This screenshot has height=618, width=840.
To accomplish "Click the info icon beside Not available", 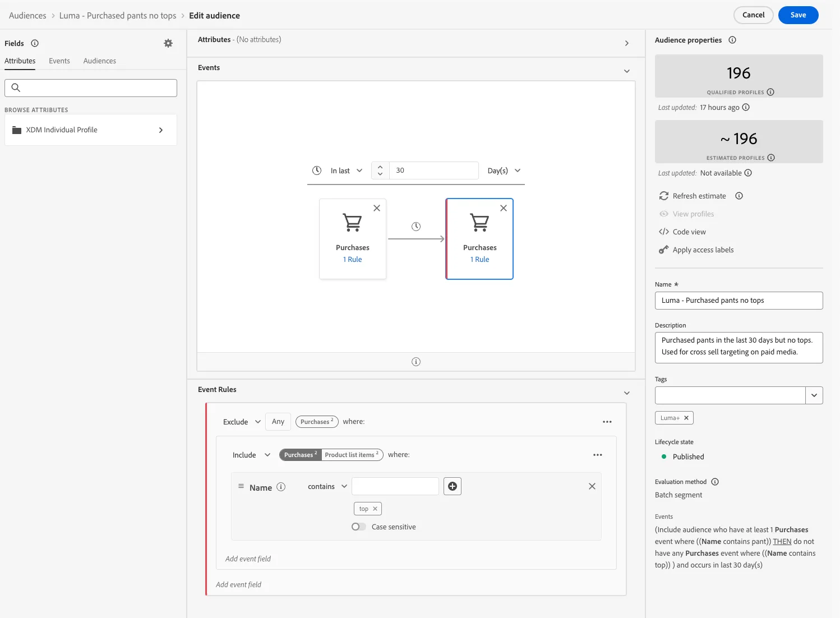I will [748, 173].
